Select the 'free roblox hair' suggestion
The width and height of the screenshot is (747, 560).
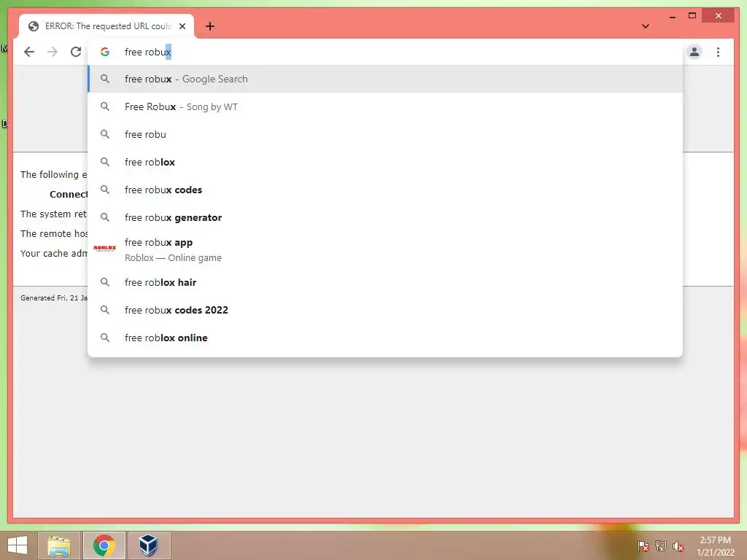(x=385, y=282)
